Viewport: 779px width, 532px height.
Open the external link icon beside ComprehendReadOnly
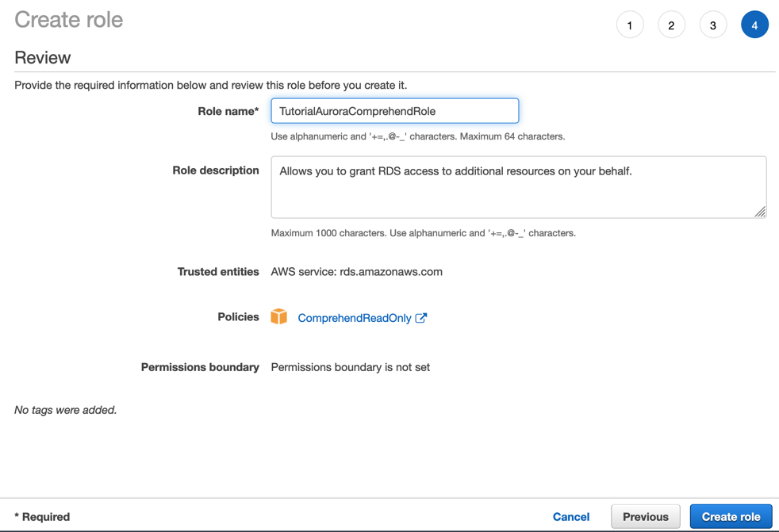tap(420, 318)
